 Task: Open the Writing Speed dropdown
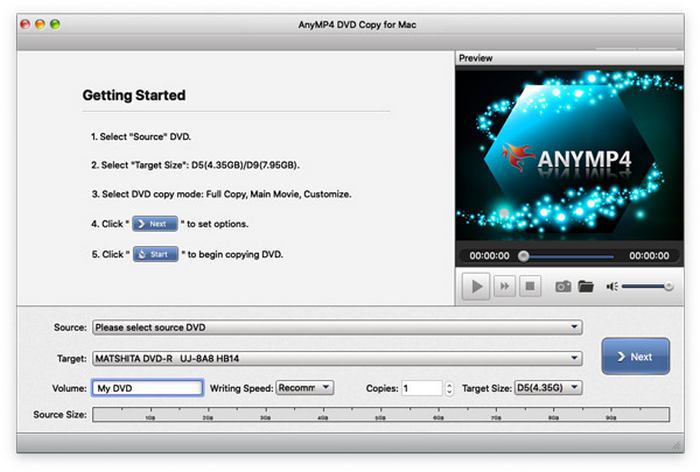click(305, 388)
